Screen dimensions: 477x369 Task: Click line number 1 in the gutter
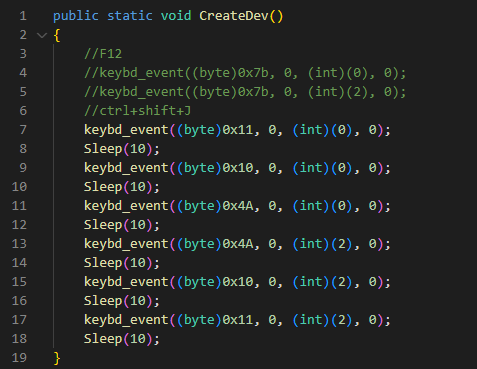(23, 16)
